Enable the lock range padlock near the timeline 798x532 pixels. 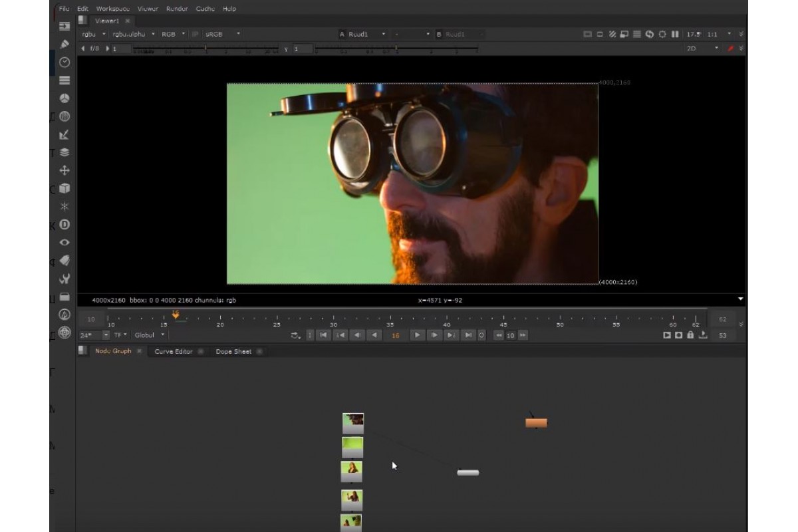click(x=690, y=336)
